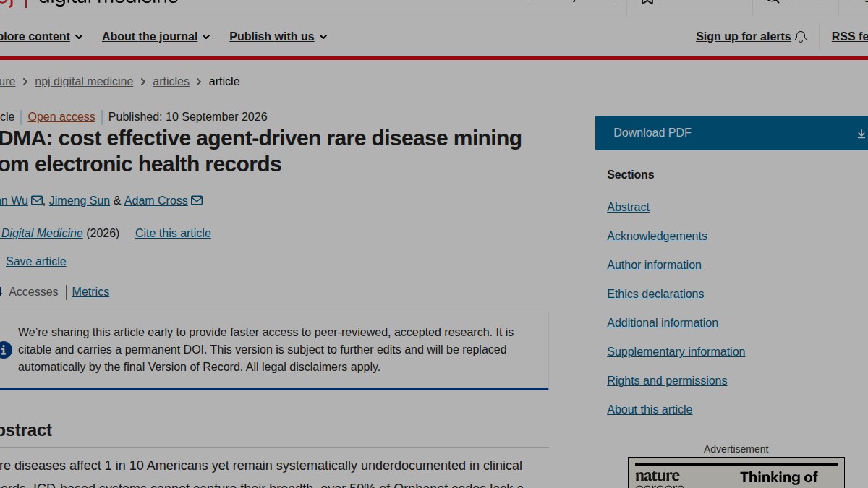The width and height of the screenshot is (868, 488).
Task: View the article Metrics
Action: click(x=90, y=292)
